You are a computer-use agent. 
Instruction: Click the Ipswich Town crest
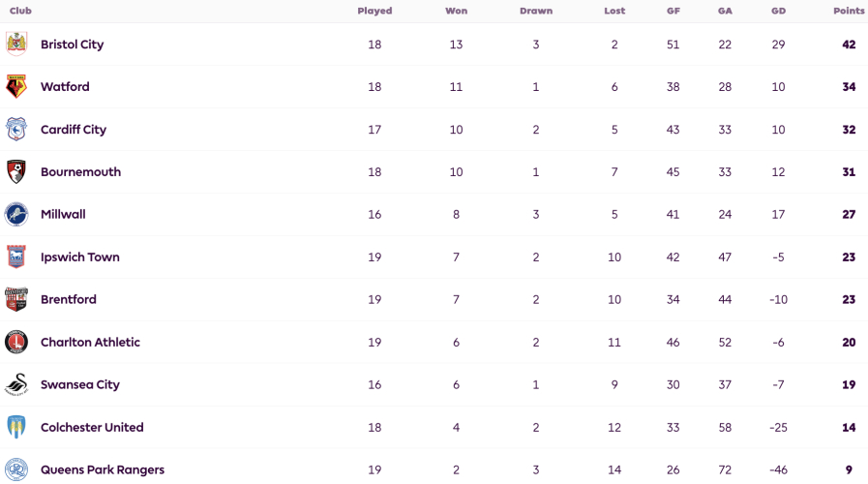coord(16,257)
